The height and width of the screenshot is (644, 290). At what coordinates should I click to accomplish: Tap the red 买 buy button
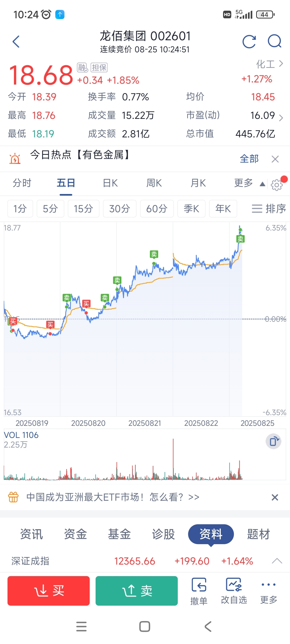pyautogui.click(x=49, y=591)
